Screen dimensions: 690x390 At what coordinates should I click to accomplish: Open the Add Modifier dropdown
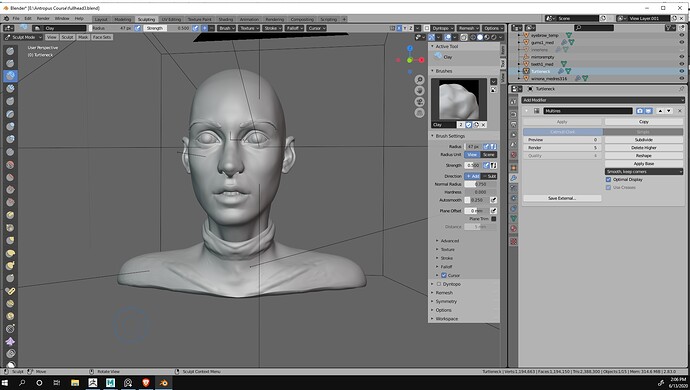click(x=602, y=100)
